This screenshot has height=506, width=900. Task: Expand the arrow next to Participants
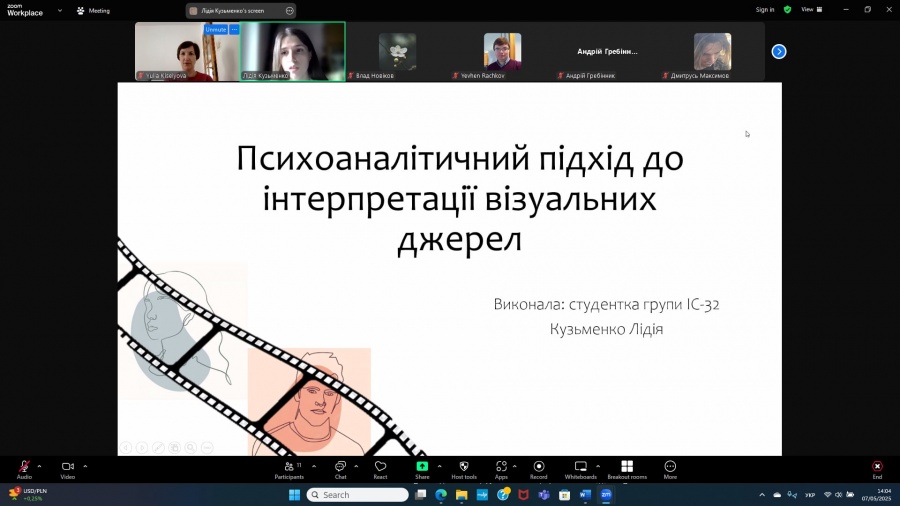(x=314, y=466)
